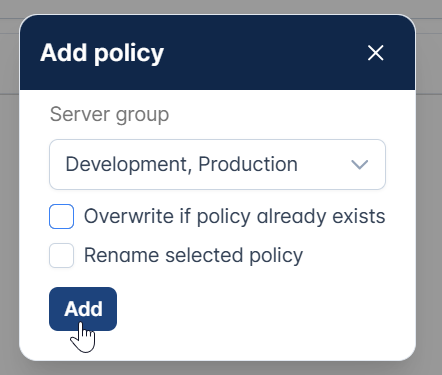
Task: Tick the Rename selected policy checkbox
Action: [61, 255]
